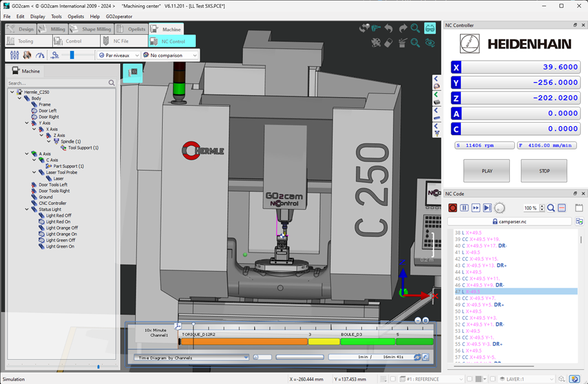Select NC line 49 C X-49.5 Y+5. DR+
Screen dimensions: 588x384
click(x=479, y=305)
